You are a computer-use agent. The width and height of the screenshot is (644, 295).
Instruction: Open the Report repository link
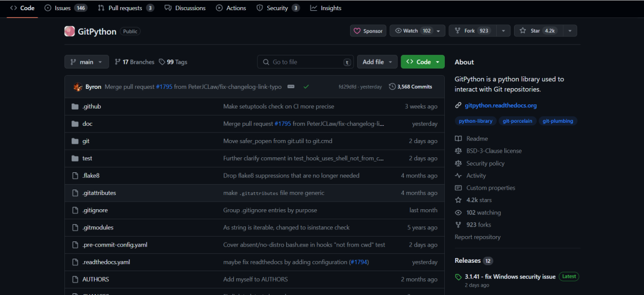(477, 237)
